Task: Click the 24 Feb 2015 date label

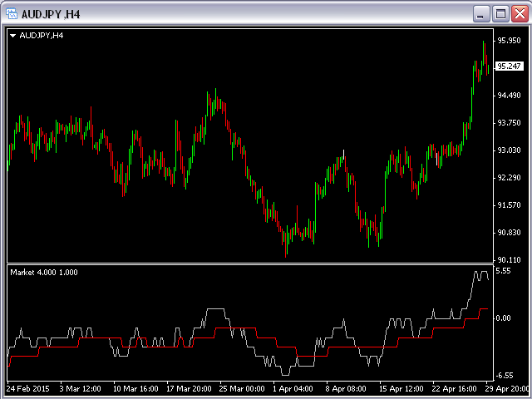Action: pos(28,388)
